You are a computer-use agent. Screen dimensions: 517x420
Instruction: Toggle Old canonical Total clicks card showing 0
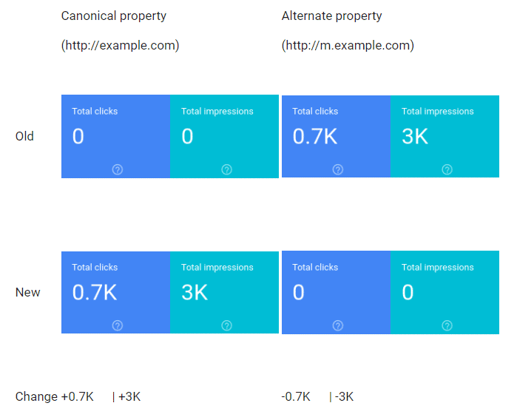pos(115,137)
